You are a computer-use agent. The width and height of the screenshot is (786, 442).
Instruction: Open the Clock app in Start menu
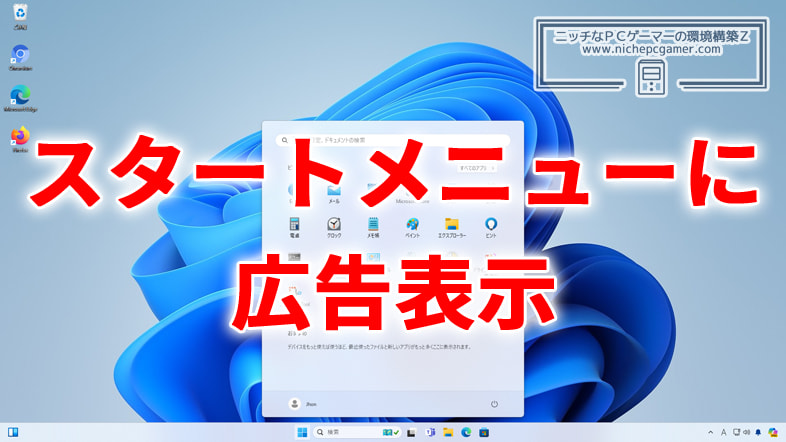(x=334, y=225)
